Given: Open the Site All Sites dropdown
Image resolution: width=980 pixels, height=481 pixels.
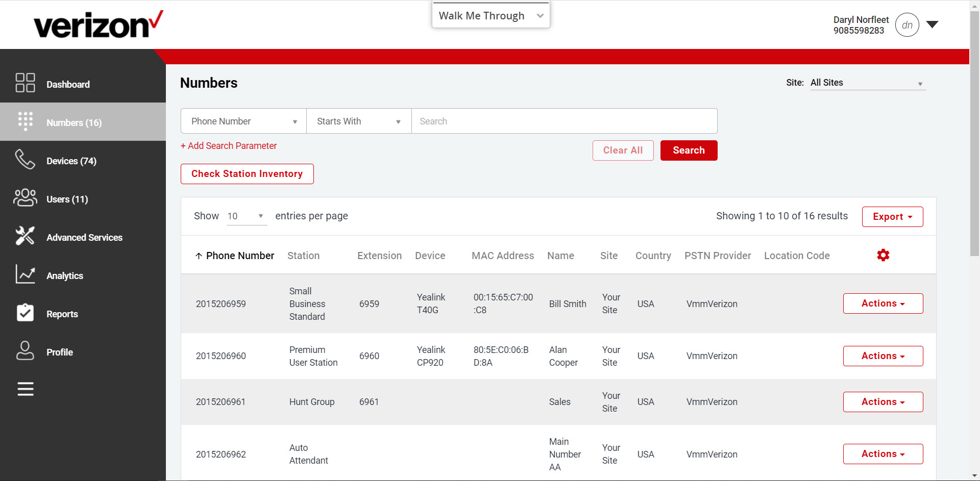Looking at the screenshot, I should coord(868,83).
